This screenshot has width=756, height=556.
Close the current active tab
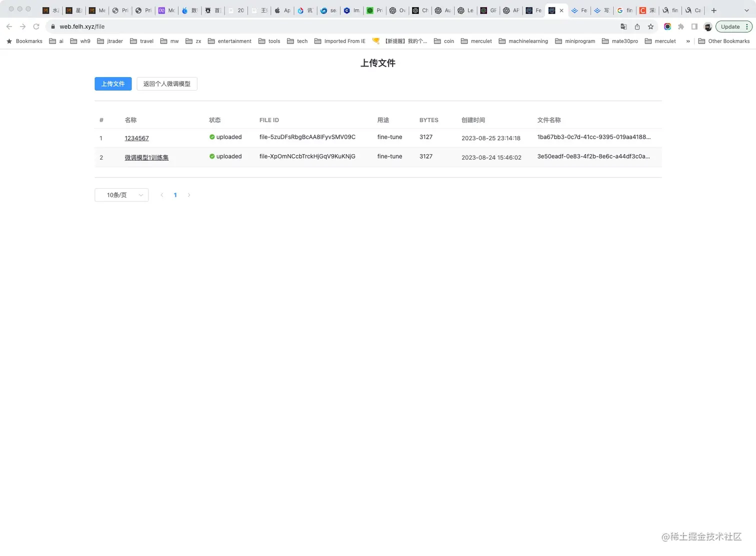(561, 10)
